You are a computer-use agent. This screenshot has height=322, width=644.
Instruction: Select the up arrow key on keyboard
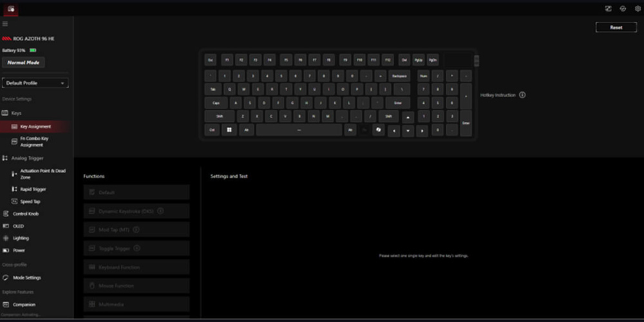coord(408,117)
